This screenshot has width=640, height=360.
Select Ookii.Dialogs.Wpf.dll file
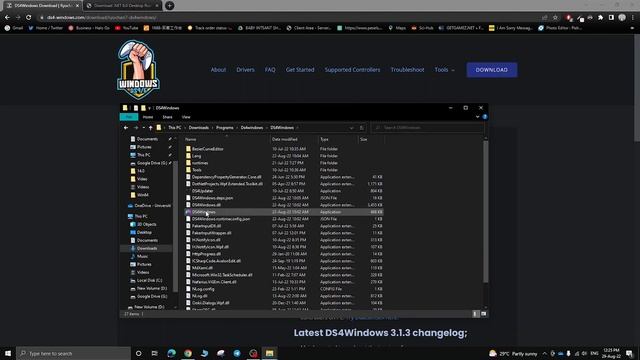coord(211,303)
